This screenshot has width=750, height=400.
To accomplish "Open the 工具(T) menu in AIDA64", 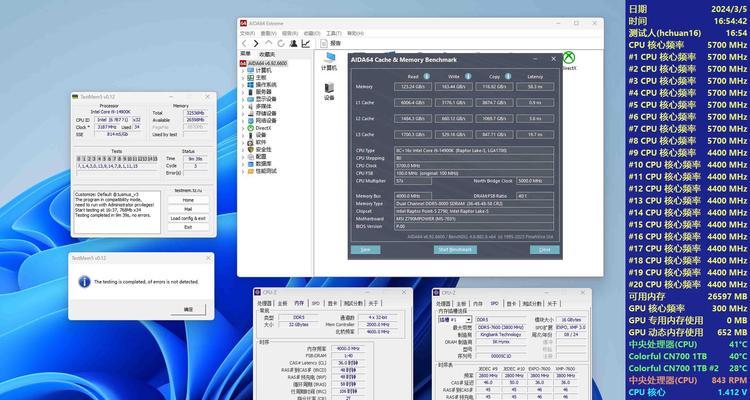I will pos(333,33).
